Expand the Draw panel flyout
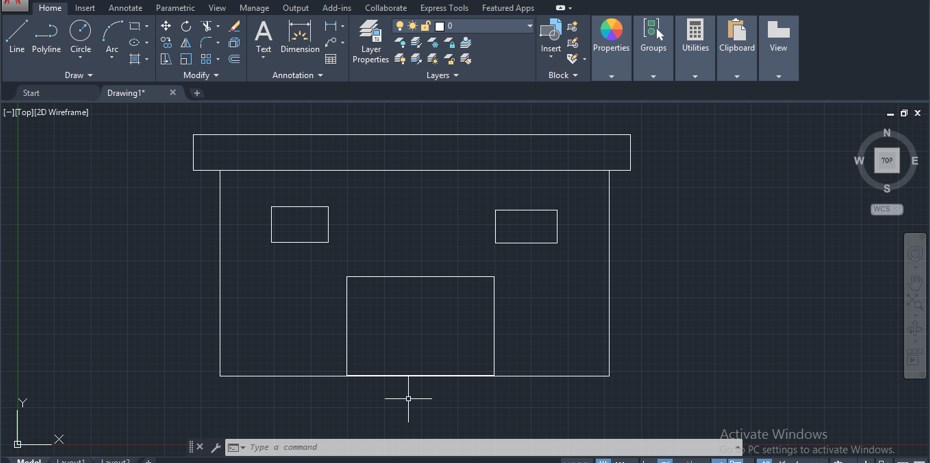 click(x=79, y=75)
